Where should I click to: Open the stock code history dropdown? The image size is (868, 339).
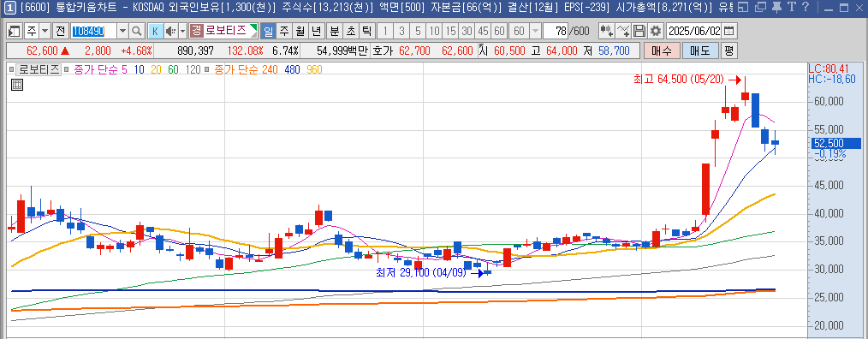123,31
